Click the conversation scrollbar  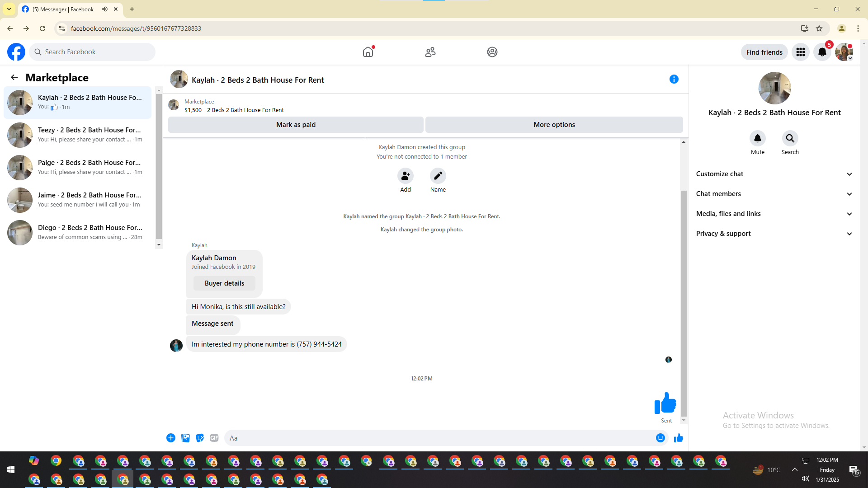click(684, 303)
